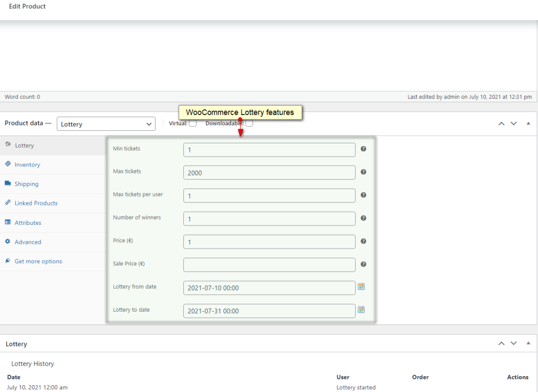Image resolution: width=538 pixels, height=392 pixels.
Task: Click help icon beside Number of winners
Action: (364, 218)
